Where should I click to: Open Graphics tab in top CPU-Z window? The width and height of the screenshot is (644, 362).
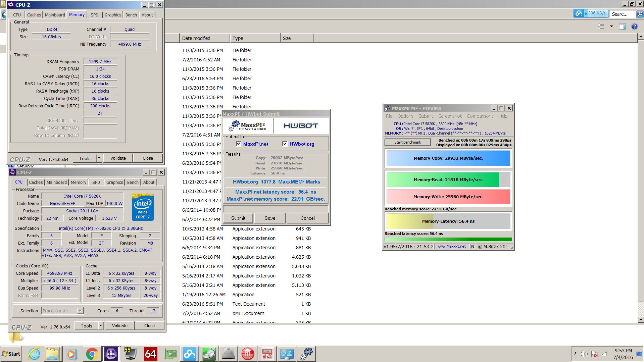tap(113, 15)
